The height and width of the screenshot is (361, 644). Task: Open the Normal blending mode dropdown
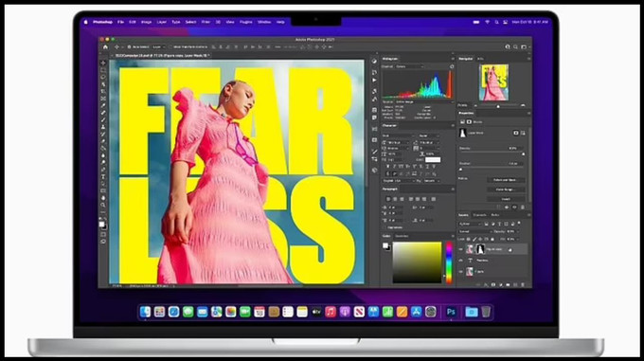474,231
